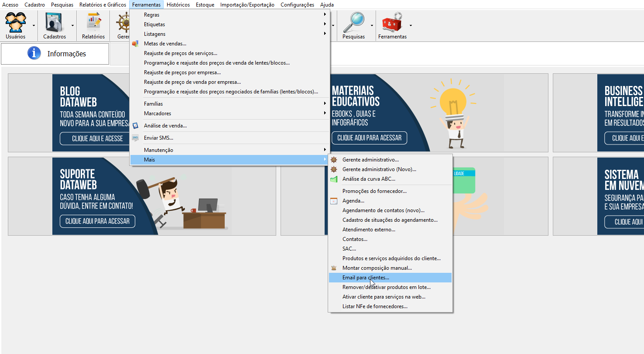Open the Importação/Exportação menu
This screenshot has height=354, width=644.
point(247,5)
